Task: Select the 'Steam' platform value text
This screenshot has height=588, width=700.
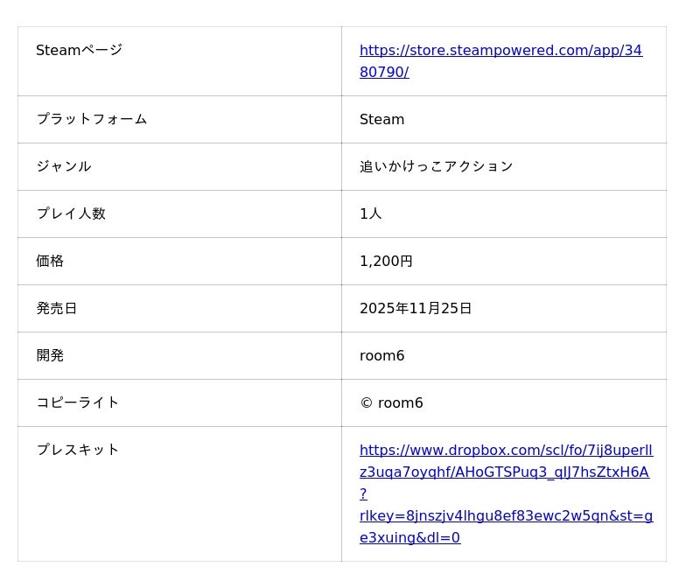Action: (381, 119)
